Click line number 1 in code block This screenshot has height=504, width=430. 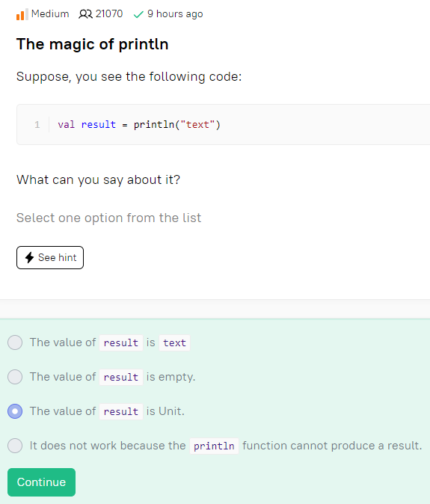pyautogui.click(x=37, y=125)
